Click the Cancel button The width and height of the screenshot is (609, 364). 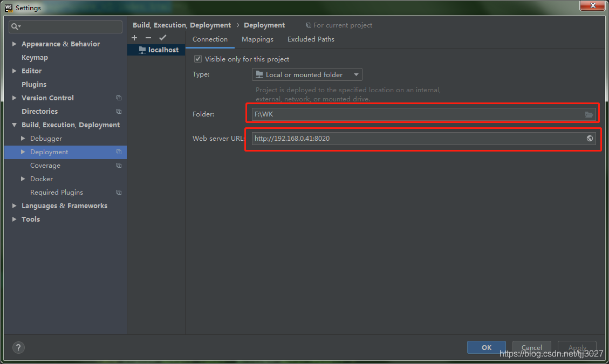tap(532, 347)
